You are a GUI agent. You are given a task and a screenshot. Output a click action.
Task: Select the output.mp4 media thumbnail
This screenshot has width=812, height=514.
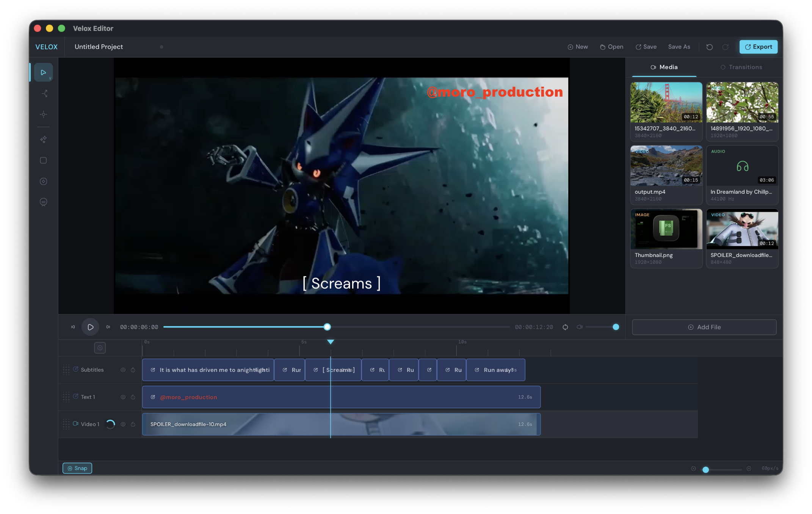666,166
